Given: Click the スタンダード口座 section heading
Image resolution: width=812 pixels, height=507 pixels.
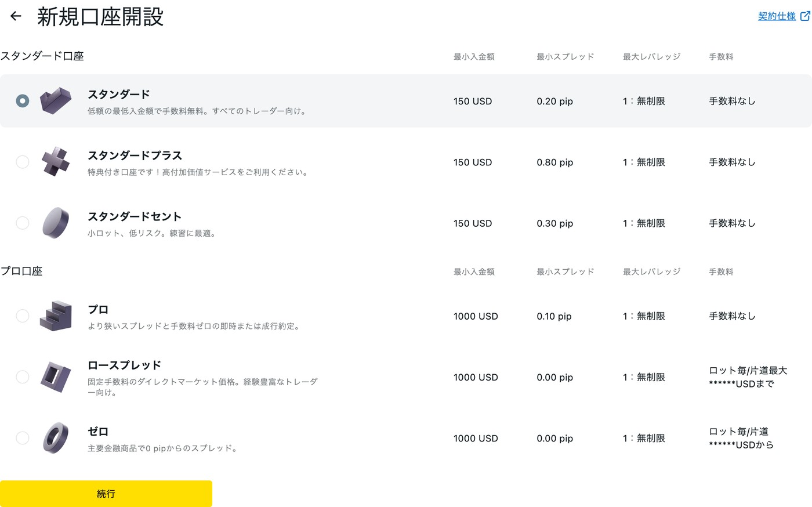Looking at the screenshot, I should coord(42,56).
